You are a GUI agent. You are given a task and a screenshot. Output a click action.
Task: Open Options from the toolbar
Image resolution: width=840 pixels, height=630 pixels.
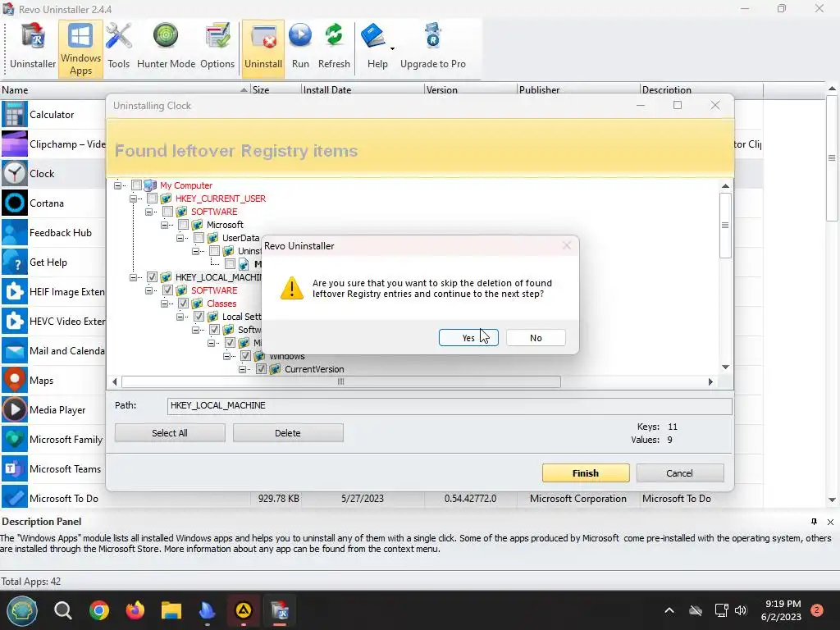(217, 47)
